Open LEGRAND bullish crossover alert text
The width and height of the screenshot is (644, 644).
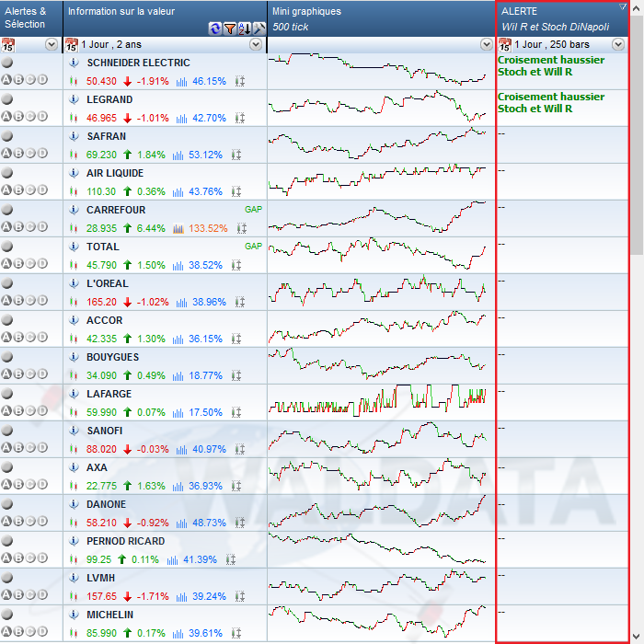pyautogui.click(x=551, y=103)
